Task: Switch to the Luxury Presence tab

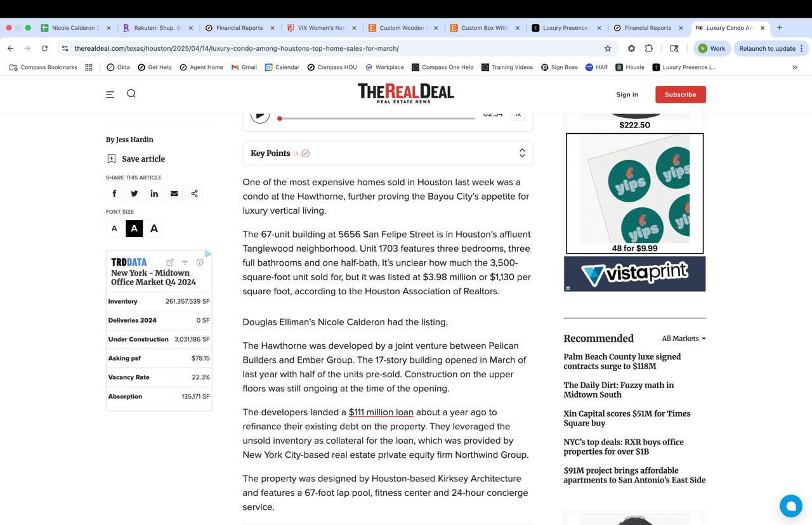Action: pos(565,28)
